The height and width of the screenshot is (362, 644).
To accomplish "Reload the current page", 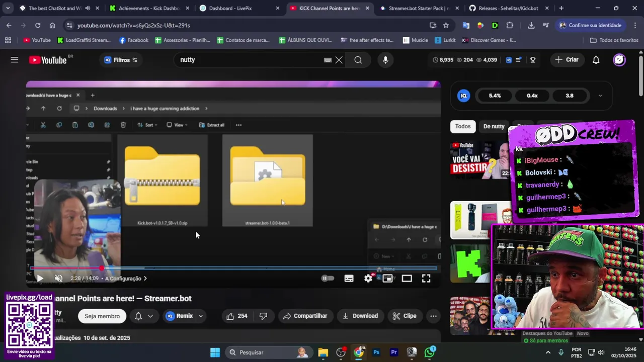I will coord(38,25).
